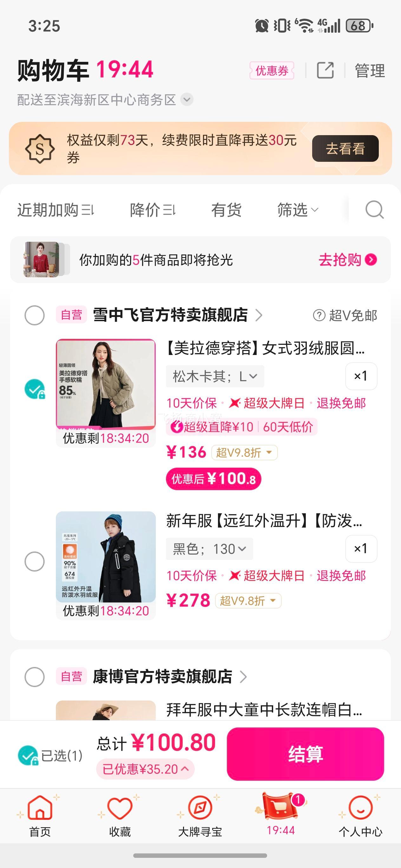The height and width of the screenshot is (868, 401).
Task: Open Favorites heart icon
Action: [x=120, y=808]
